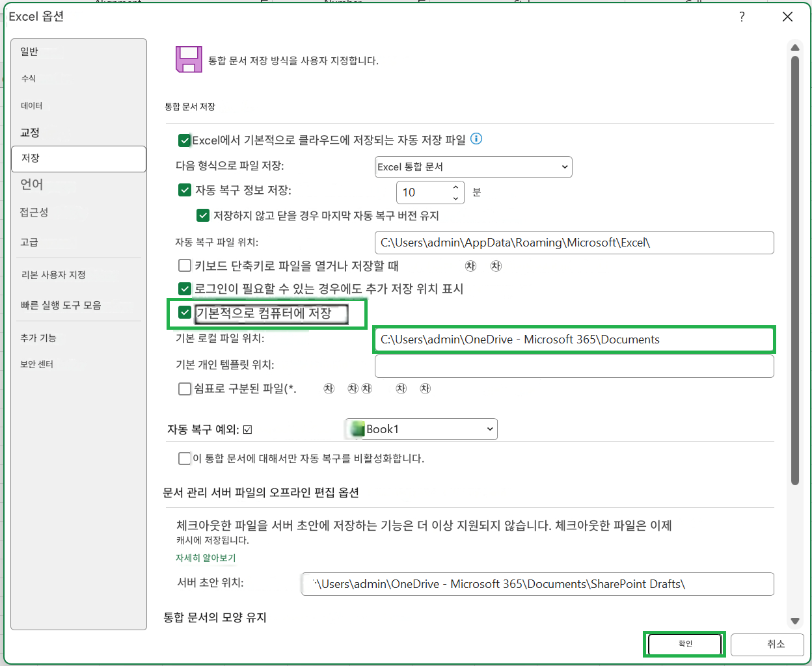Open the 접근성 options category
Image resolution: width=812 pixels, height=666 pixels.
[79, 212]
